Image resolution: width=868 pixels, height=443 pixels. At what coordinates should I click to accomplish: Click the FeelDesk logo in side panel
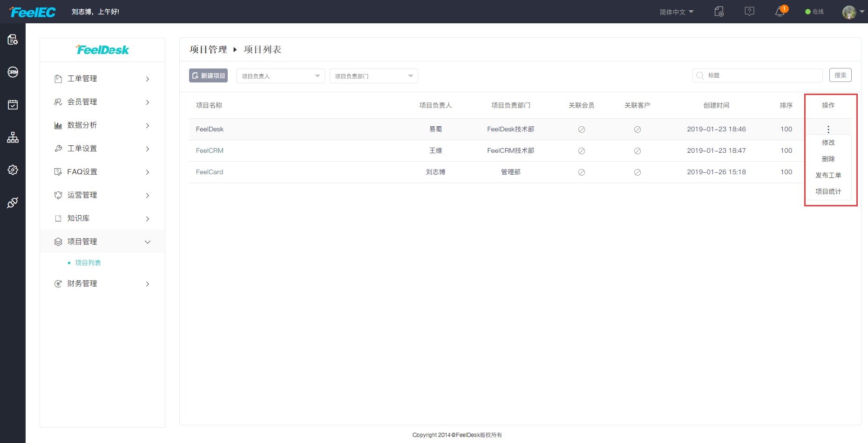[x=102, y=50]
